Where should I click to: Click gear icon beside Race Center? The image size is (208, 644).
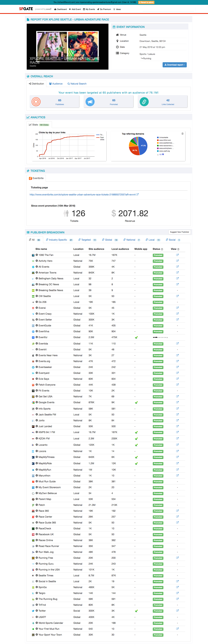tap(37, 517)
